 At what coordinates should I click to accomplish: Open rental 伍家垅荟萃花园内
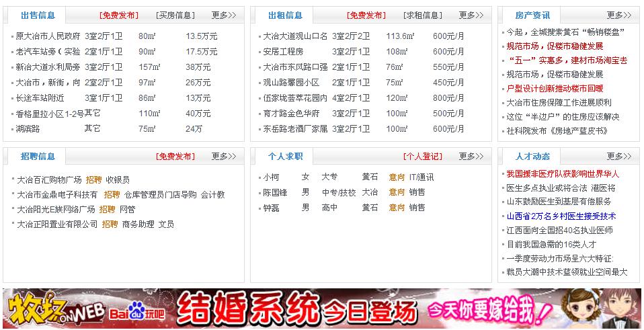[x=295, y=98]
